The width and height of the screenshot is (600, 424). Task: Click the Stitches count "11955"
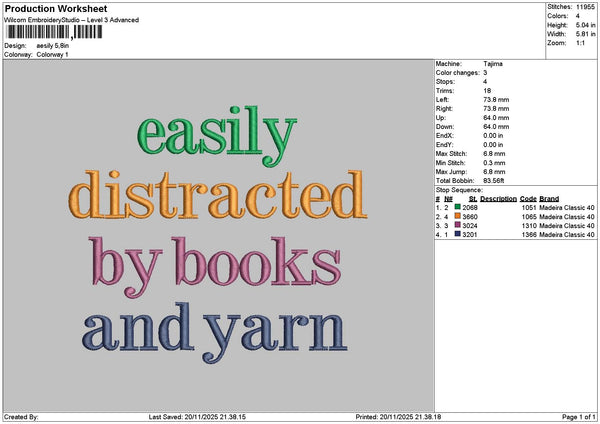585,7
